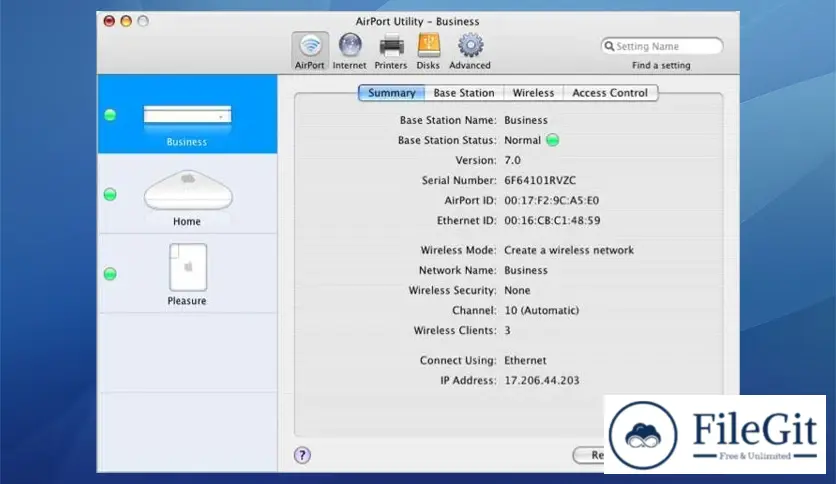Click the help question mark button
This screenshot has width=836, height=484.
coord(302,455)
